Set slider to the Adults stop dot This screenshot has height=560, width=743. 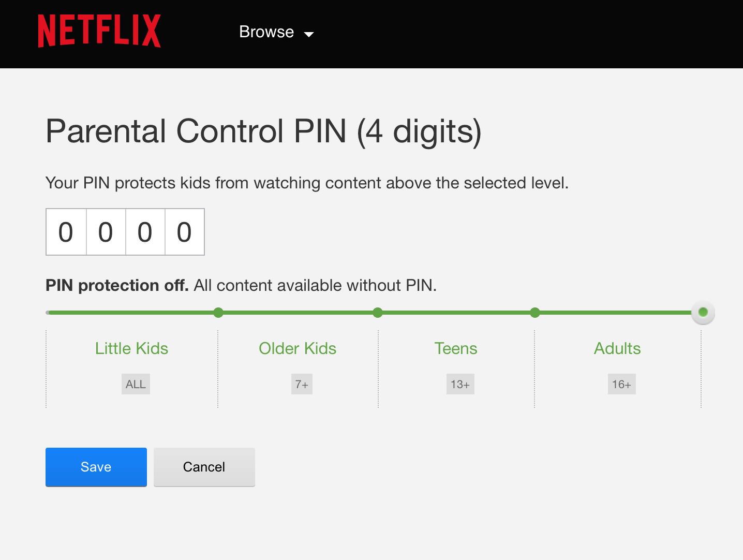pyautogui.click(x=535, y=313)
